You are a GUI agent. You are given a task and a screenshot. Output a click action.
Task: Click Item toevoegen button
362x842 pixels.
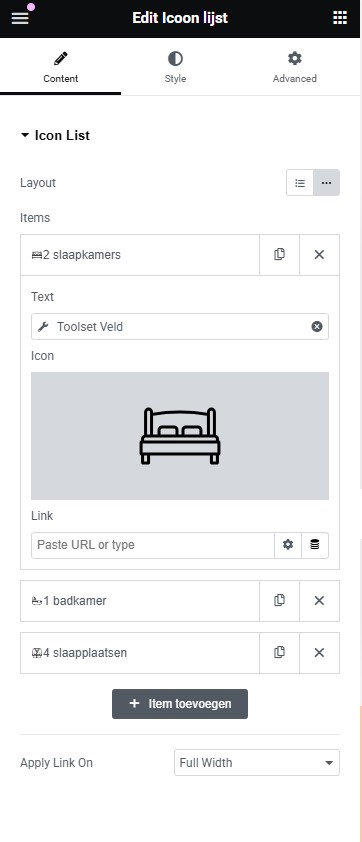pos(180,703)
